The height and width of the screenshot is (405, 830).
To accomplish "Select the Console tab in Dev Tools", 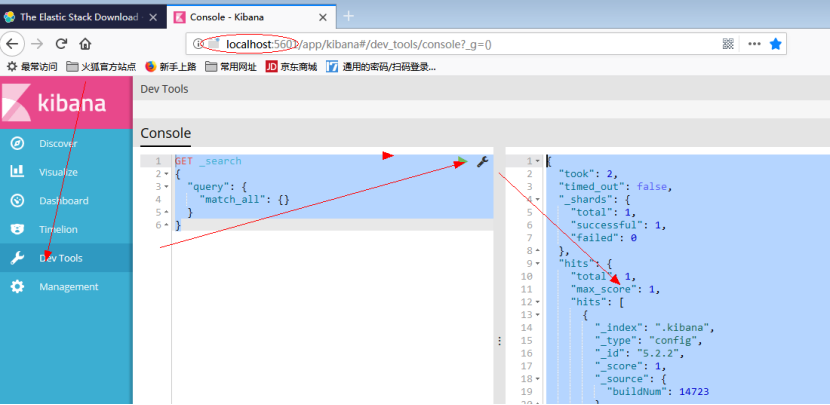I will click(166, 133).
